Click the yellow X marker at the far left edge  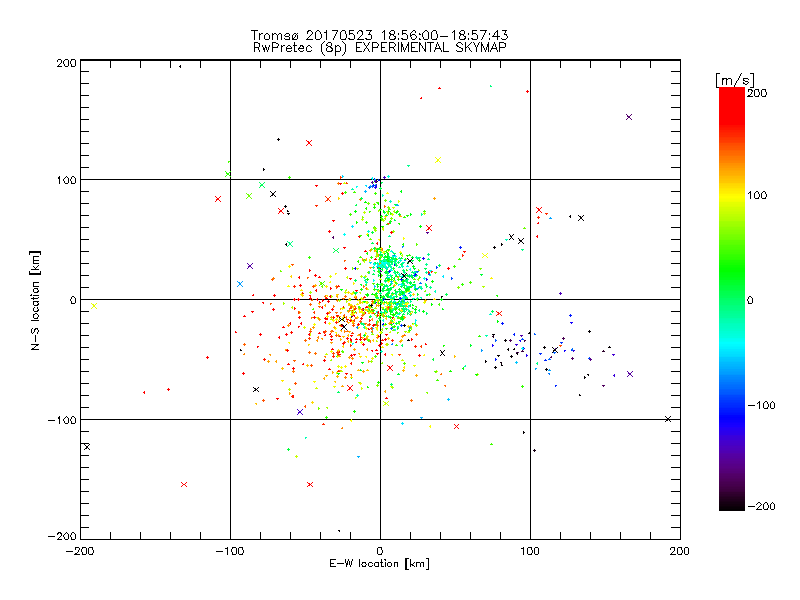(94, 306)
